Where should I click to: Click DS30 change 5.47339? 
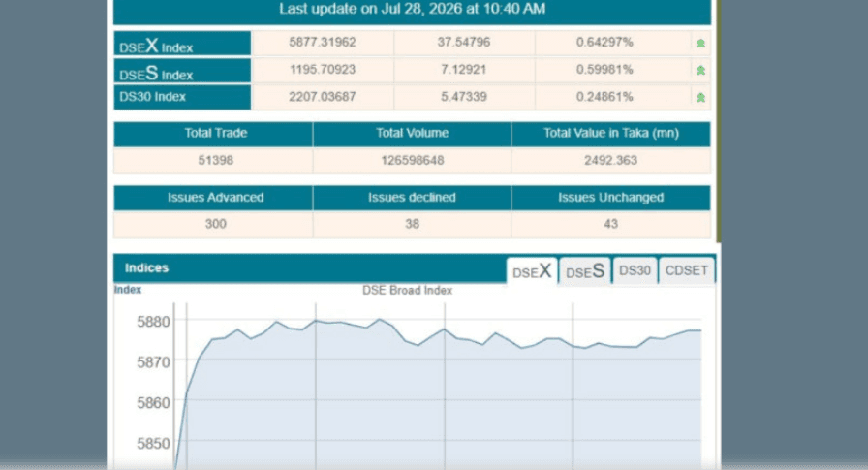(x=464, y=96)
